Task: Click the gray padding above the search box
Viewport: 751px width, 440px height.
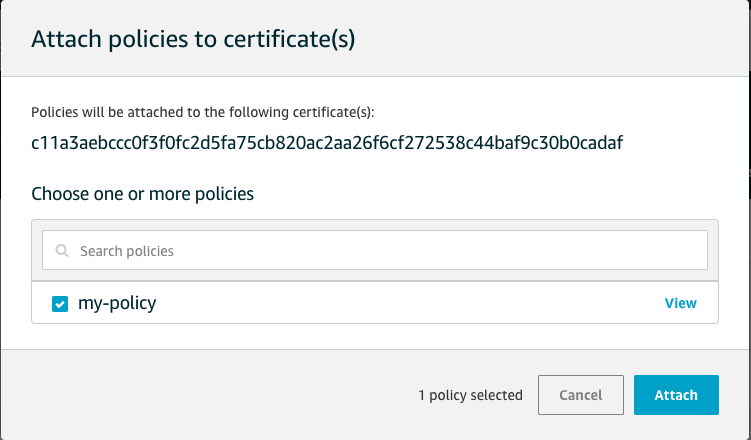Action: point(375,225)
